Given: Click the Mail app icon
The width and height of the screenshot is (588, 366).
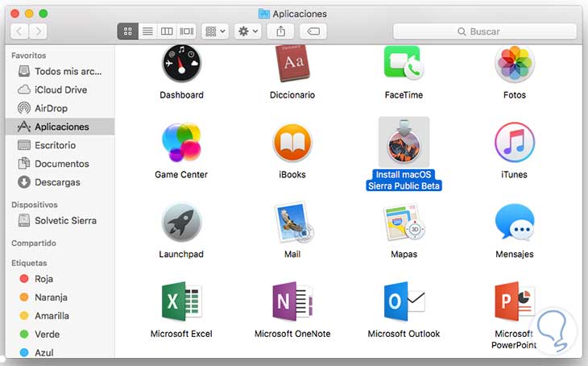Looking at the screenshot, I should tap(294, 223).
